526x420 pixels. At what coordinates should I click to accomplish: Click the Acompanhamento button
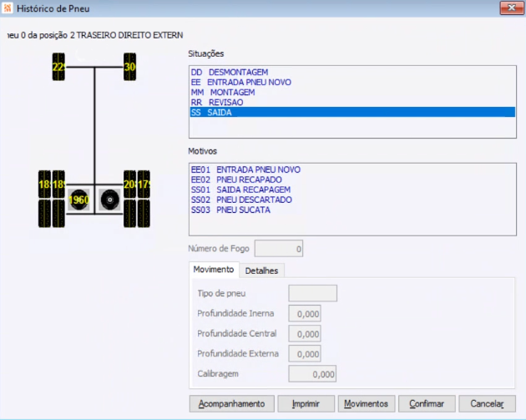(x=232, y=403)
